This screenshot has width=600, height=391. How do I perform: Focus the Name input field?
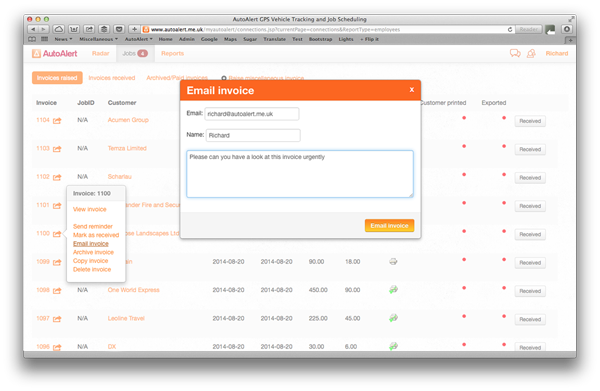tap(253, 135)
